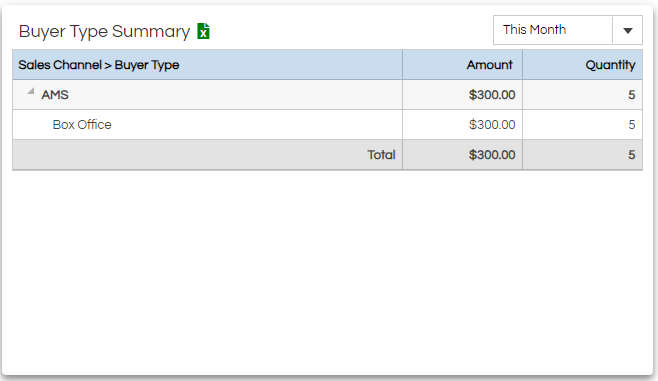658x381 pixels.
Task: Click the empty area below the table
Action: point(327,273)
